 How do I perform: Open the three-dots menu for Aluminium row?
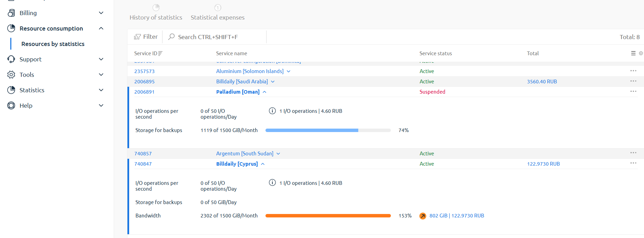pyautogui.click(x=633, y=71)
